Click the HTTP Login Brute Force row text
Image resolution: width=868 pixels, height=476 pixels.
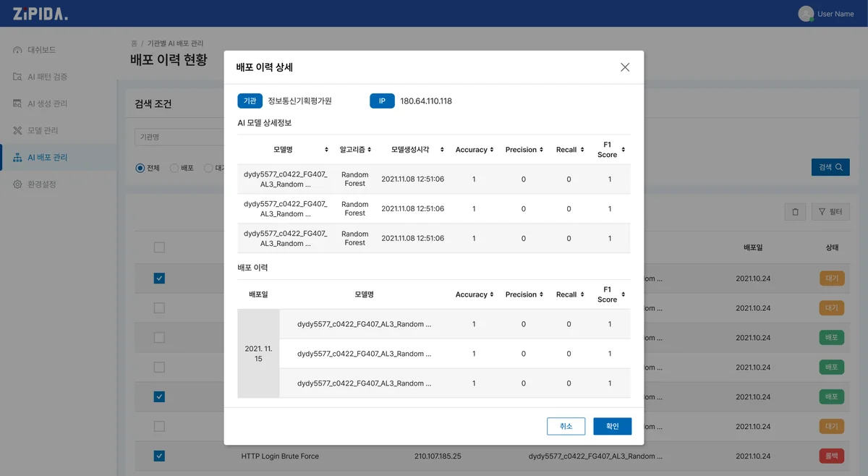click(x=280, y=456)
